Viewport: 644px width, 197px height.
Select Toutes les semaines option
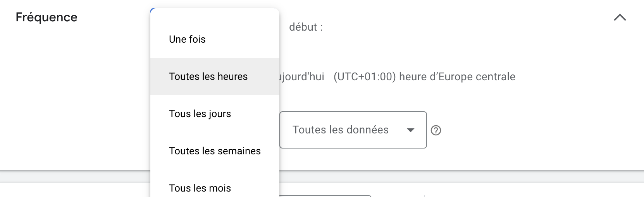(215, 151)
